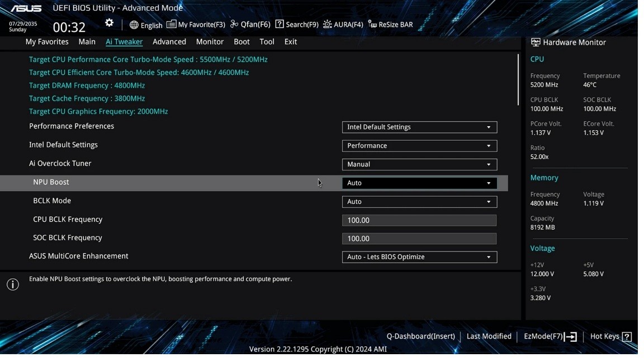Viewport: 644px width, 362px height.
Task: Open the Ai Overclock Tuner dropdown
Action: [x=419, y=165]
